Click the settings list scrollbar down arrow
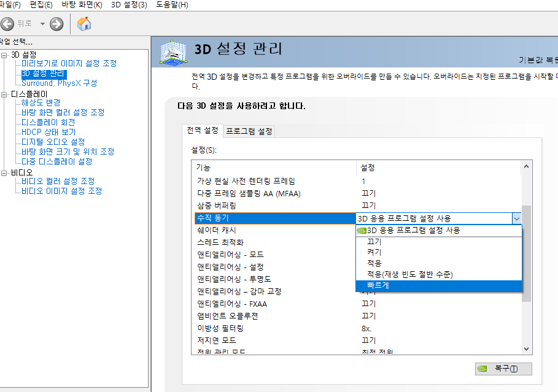Screen dimensions: 558x392 526,347
